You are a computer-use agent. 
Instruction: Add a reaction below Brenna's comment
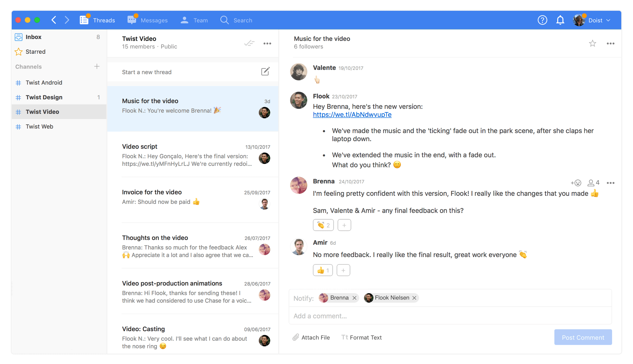pyautogui.click(x=344, y=225)
